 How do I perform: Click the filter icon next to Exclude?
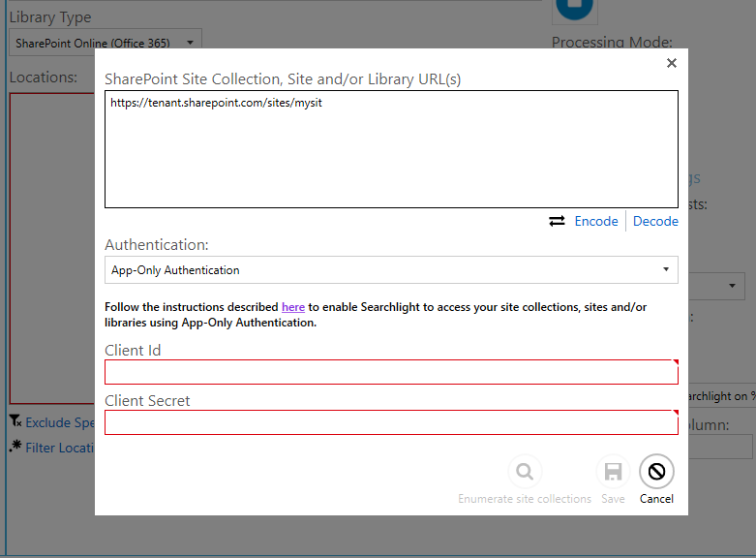[15, 420]
